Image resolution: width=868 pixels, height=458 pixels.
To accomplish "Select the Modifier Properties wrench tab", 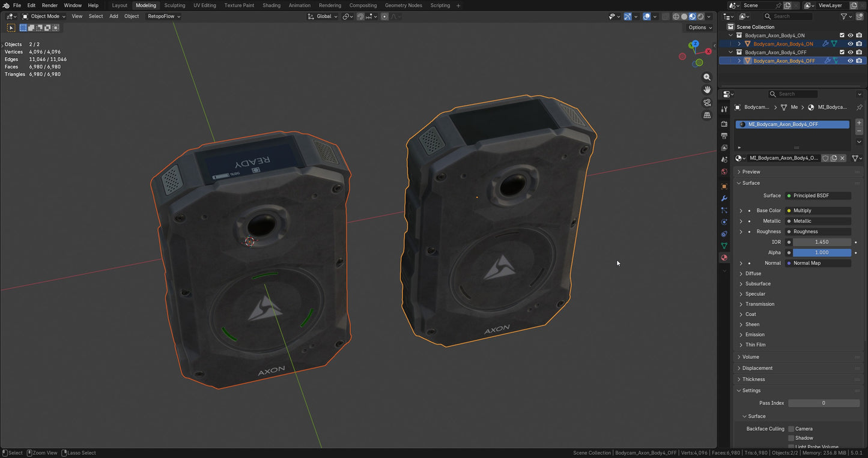I will click(x=724, y=198).
